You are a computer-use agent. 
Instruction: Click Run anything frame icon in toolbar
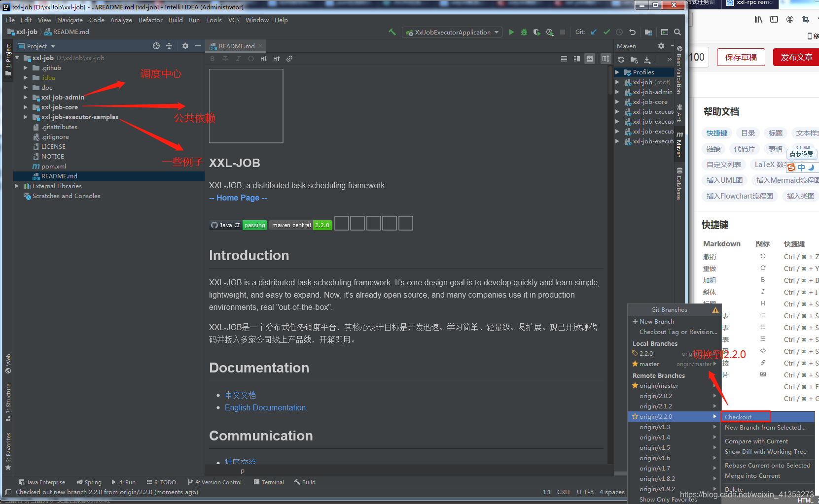point(665,32)
